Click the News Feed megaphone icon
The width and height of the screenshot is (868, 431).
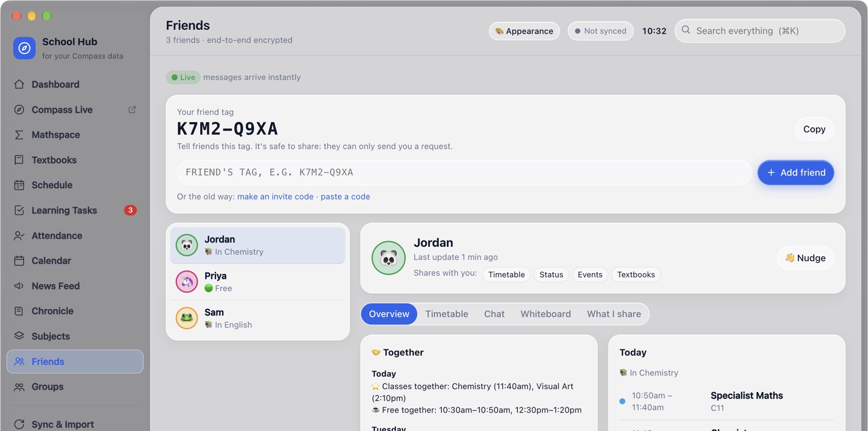(x=19, y=286)
